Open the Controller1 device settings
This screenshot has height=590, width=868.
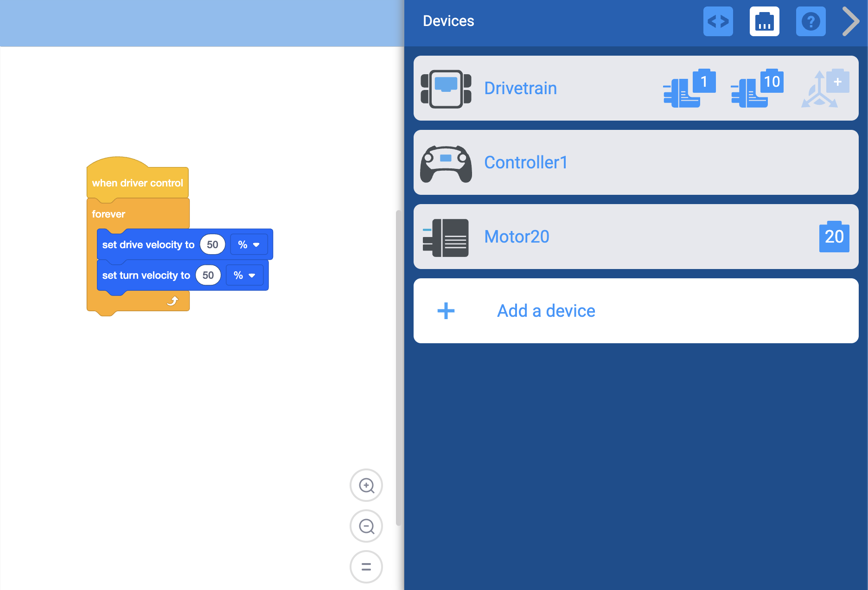[x=636, y=162]
